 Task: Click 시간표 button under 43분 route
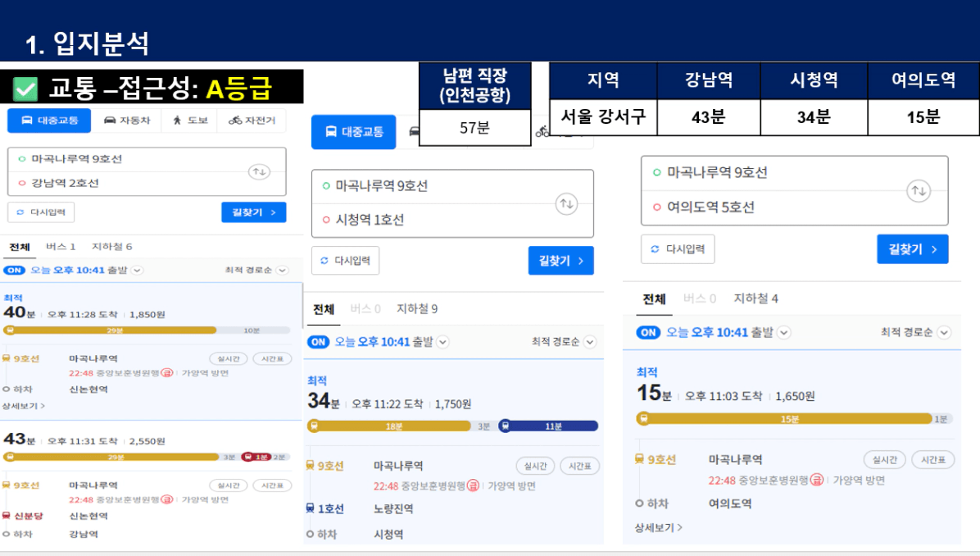(273, 485)
